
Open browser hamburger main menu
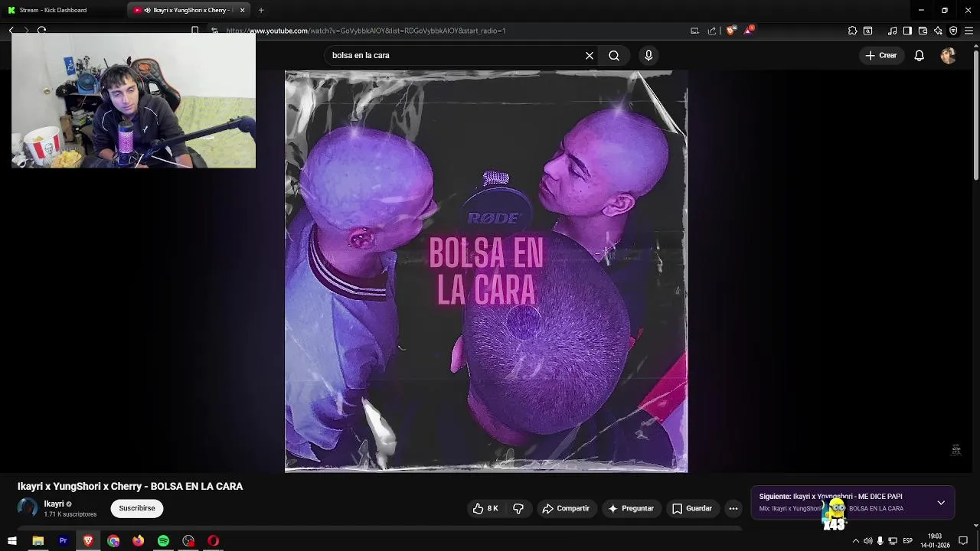[969, 31]
